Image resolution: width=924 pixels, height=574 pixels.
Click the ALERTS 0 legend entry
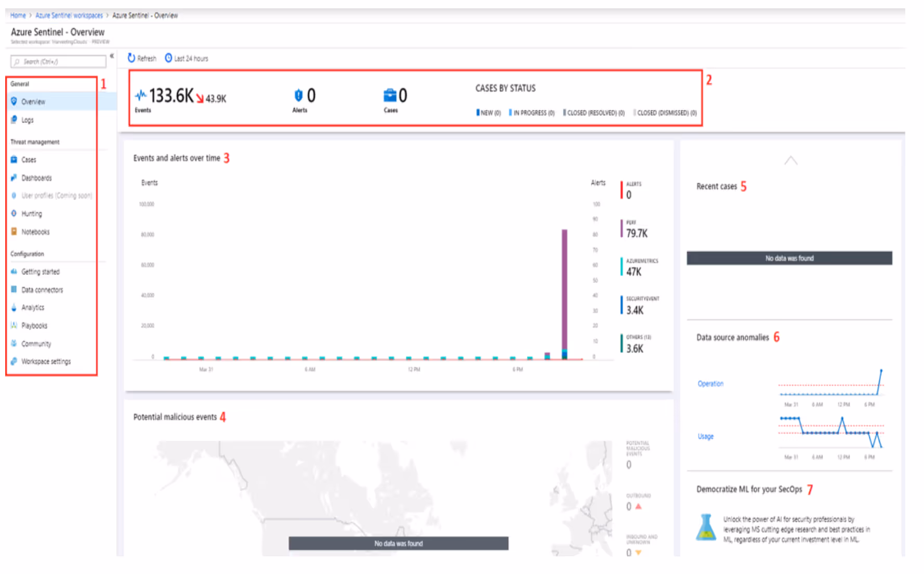tap(631, 190)
